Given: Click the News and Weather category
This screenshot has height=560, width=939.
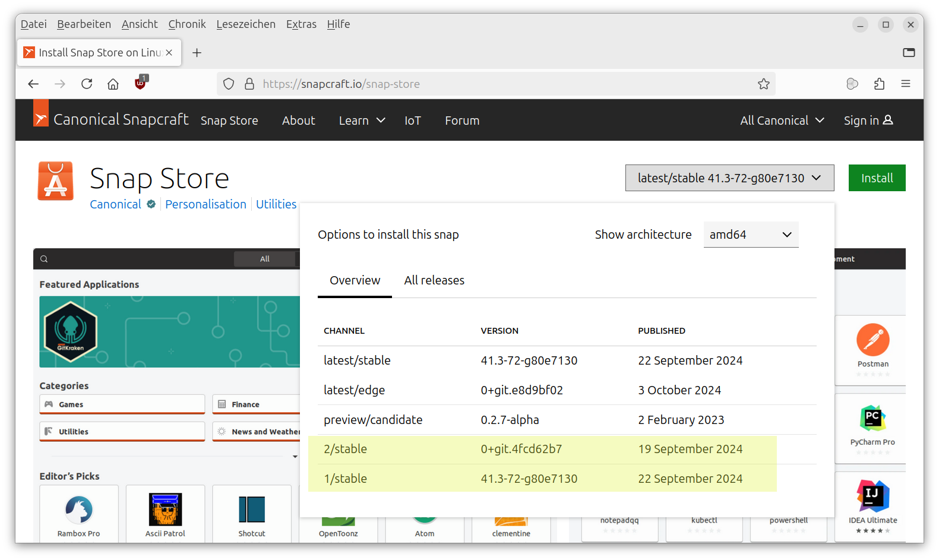Looking at the screenshot, I should [x=256, y=432].
